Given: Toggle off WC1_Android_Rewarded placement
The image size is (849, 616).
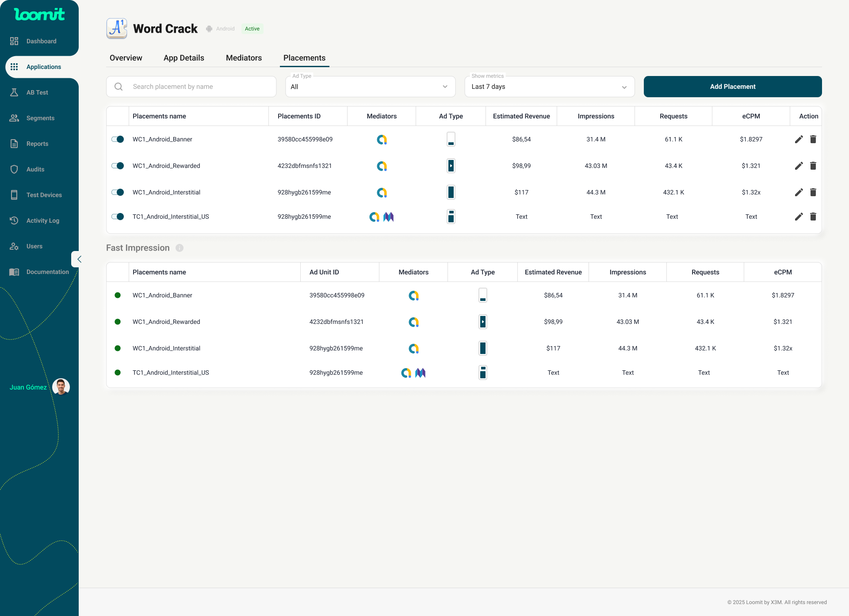Looking at the screenshot, I should pyautogui.click(x=118, y=166).
